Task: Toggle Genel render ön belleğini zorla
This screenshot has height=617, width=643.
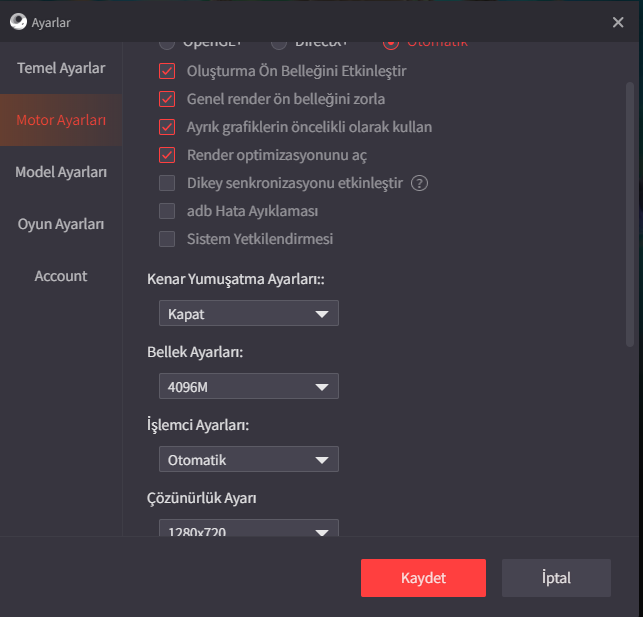Action: click(x=167, y=99)
